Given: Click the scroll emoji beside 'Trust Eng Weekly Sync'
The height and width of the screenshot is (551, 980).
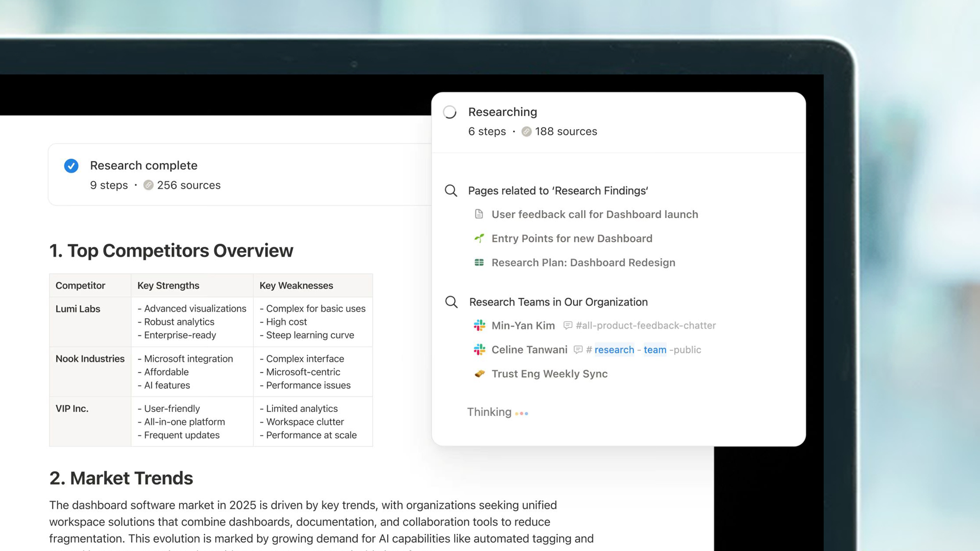Looking at the screenshot, I should click(479, 374).
